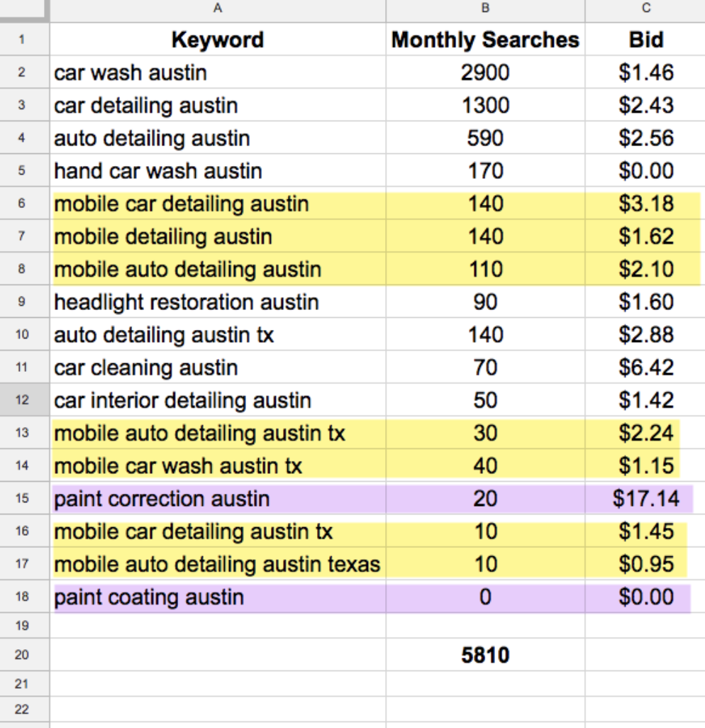
Task: Click the 'Monthly Searches' header cell
Action: [485, 40]
